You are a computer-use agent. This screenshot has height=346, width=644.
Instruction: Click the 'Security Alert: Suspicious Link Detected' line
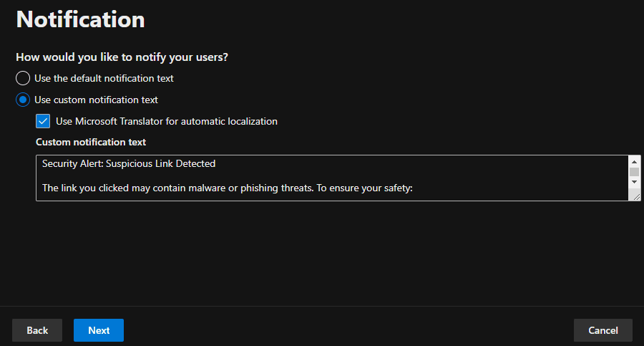click(129, 164)
